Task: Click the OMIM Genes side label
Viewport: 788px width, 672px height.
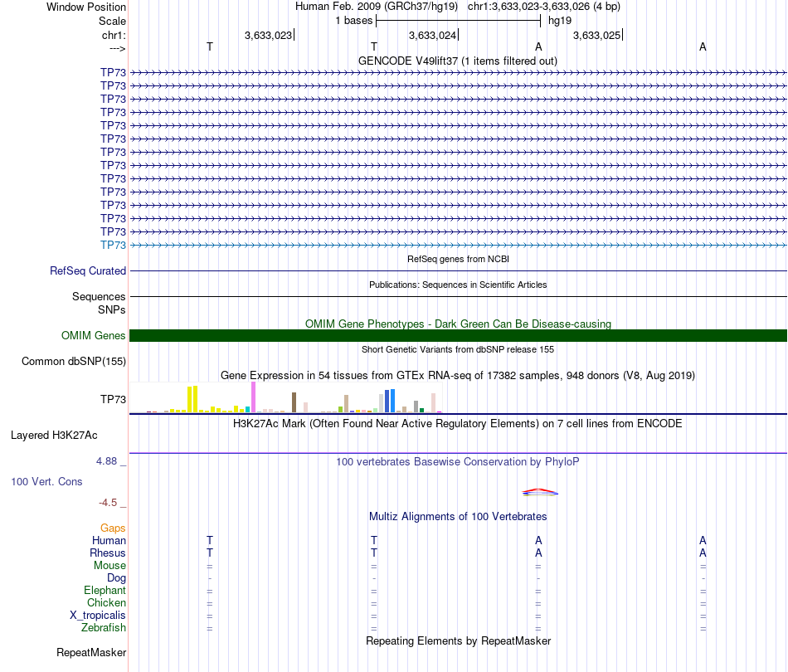Action: tap(93, 336)
